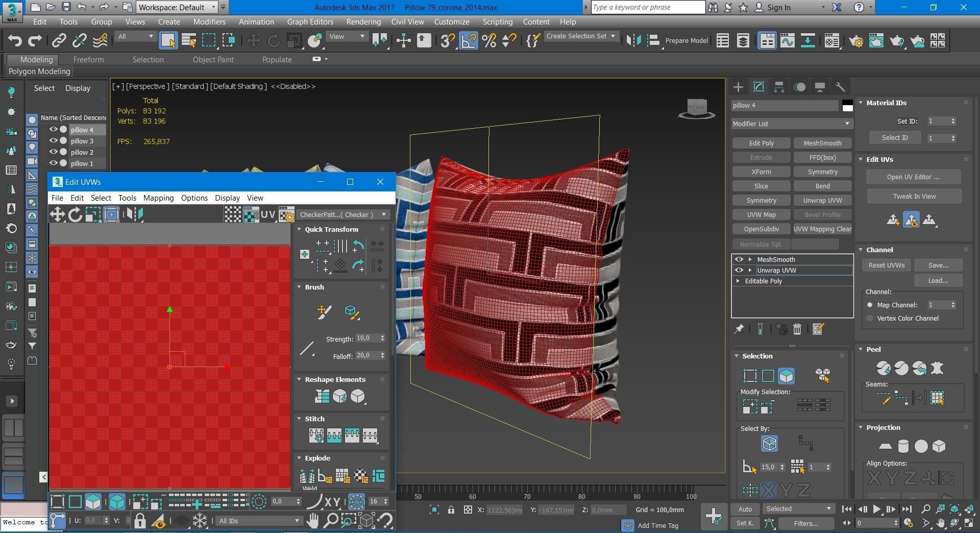Click the pillow 4 object name field
980x533 pixels.
[x=785, y=106]
